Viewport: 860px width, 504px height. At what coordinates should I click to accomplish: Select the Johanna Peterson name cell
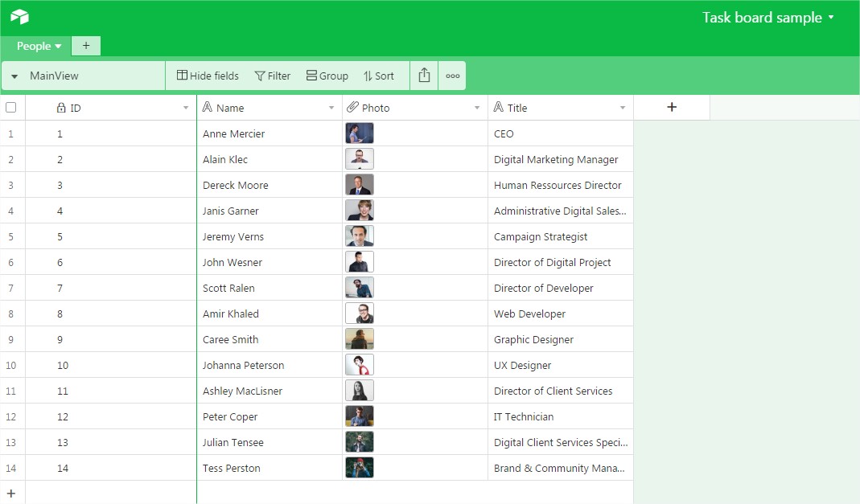[243, 365]
